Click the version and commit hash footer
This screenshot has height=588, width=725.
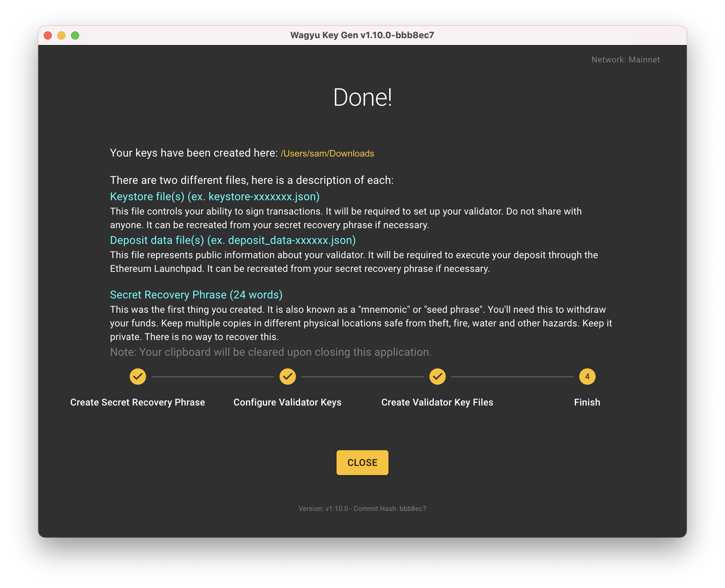[362, 509]
